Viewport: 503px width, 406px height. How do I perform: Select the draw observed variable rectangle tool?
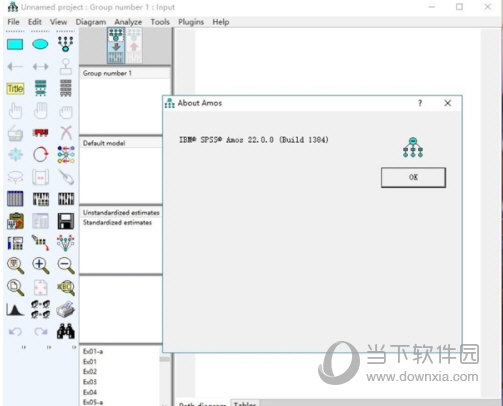15,44
